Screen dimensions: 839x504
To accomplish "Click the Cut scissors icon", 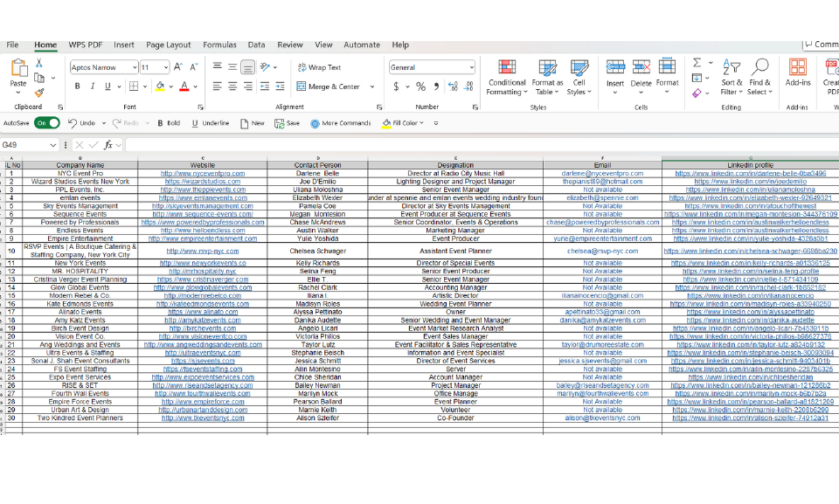I will [39, 63].
